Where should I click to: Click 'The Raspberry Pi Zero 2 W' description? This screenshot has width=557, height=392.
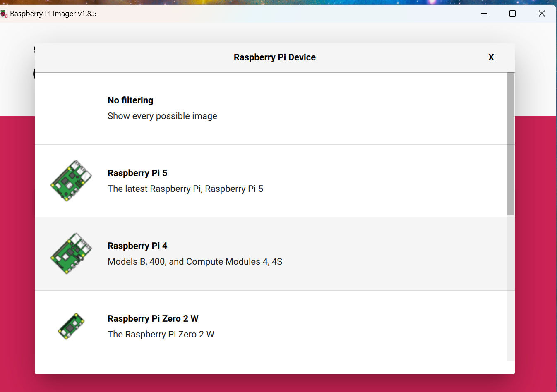click(161, 335)
